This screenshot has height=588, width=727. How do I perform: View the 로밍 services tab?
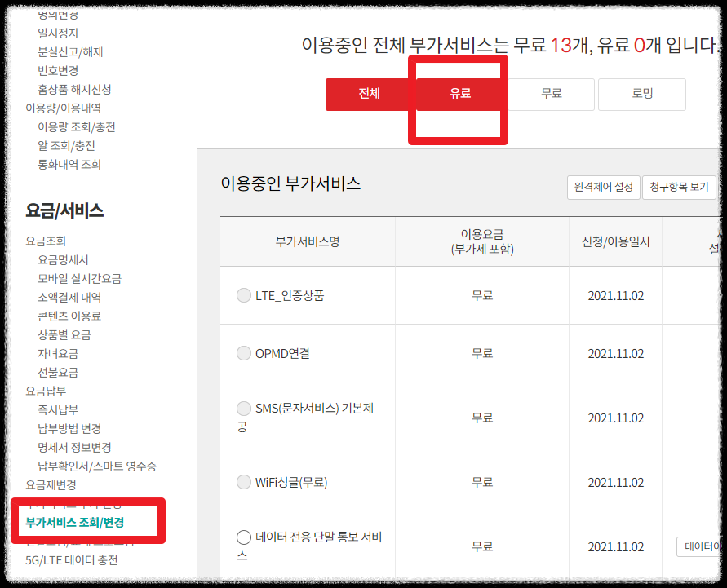click(641, 94)
